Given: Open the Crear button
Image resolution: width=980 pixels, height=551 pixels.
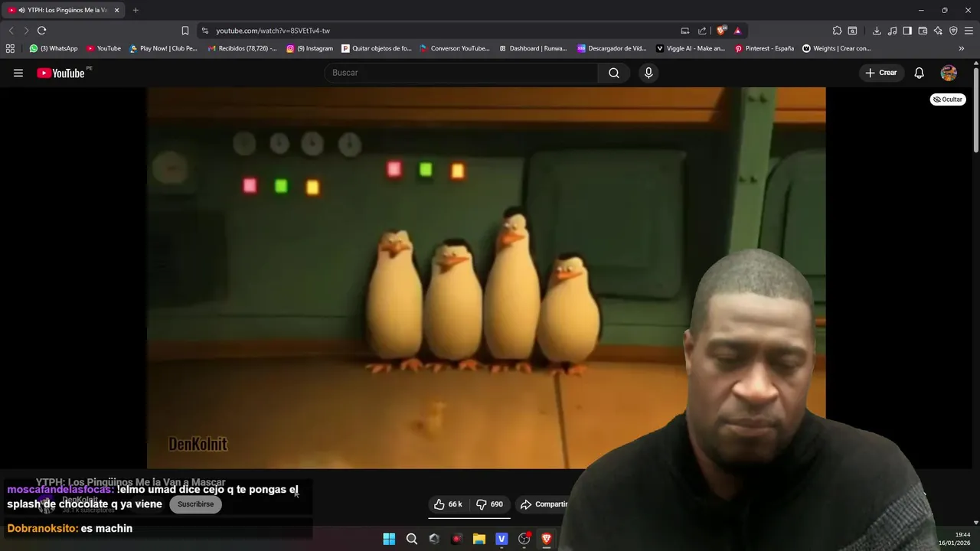Looking at the screenshot, I should [881, 73].
